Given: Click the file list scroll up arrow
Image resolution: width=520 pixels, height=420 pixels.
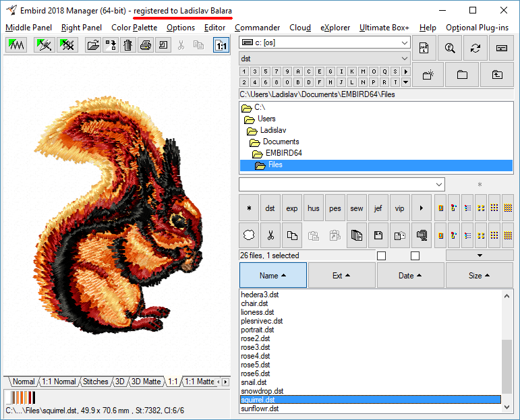Looking at the screenshot, I should point(507,296).
